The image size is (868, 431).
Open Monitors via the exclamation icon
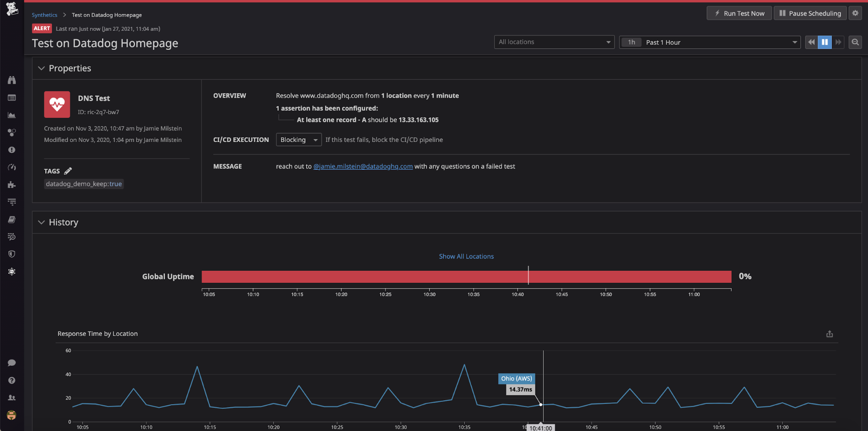tap(12, 150)
